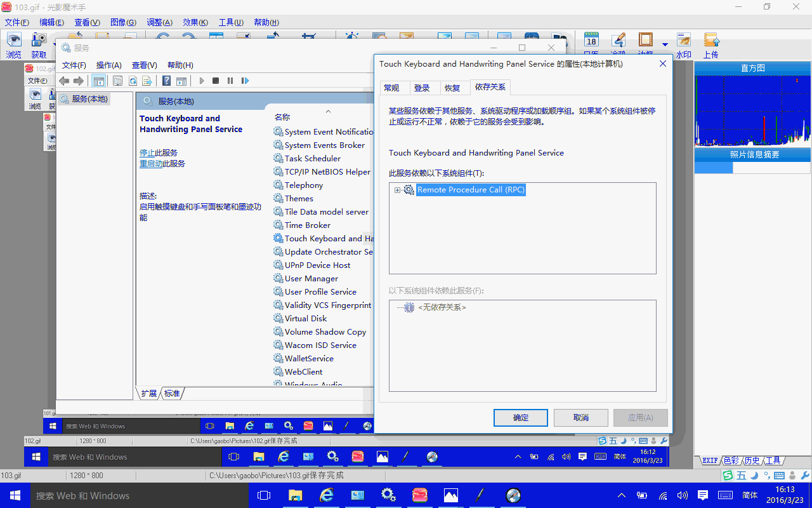
Task: Restart service with the restart icon
Action: [245, 81]
